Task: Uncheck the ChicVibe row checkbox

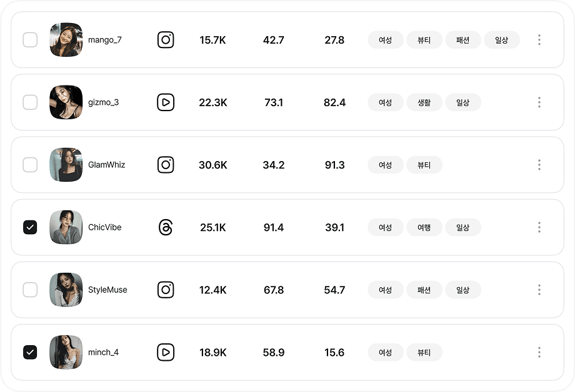Action: tap(30, 227)
